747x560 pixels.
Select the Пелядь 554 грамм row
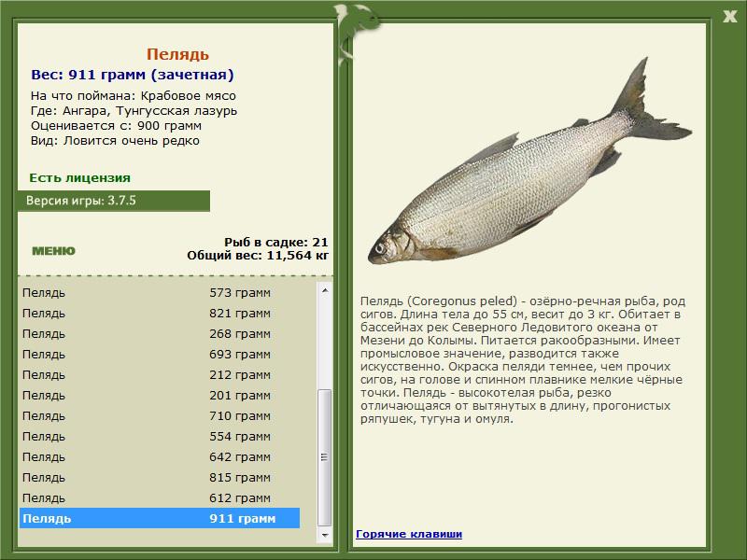point(160,436)
